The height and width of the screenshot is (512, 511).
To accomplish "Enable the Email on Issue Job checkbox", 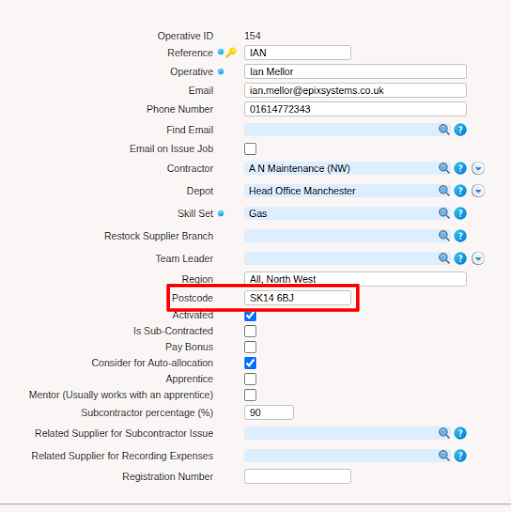I will point(250,149).
